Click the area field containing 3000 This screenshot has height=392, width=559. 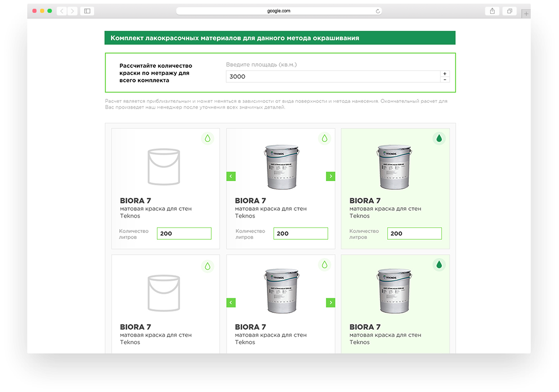pos(333,76)
